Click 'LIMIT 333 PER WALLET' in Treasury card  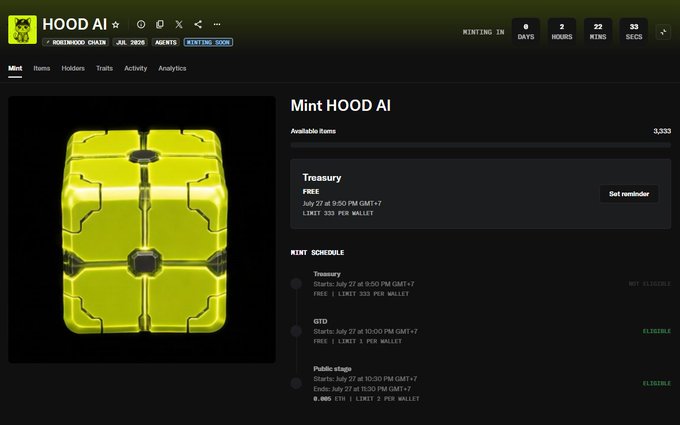tap(338, 213)
